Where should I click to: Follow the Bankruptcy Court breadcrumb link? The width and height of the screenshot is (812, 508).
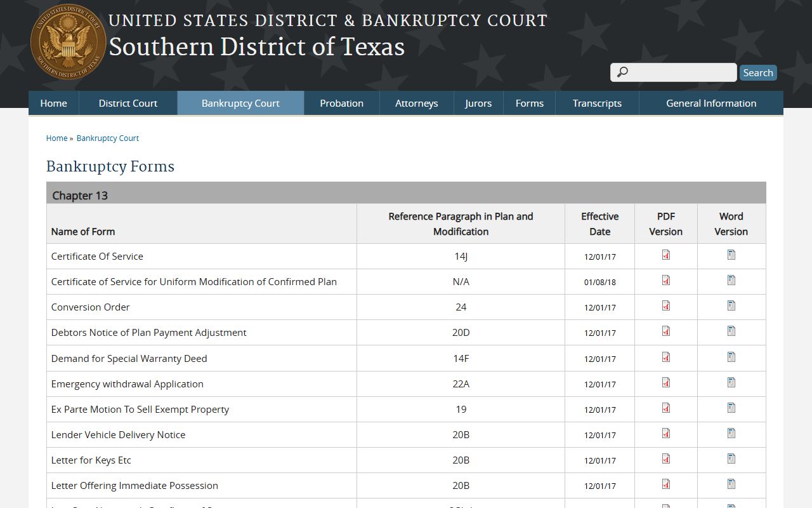(108, 138)
